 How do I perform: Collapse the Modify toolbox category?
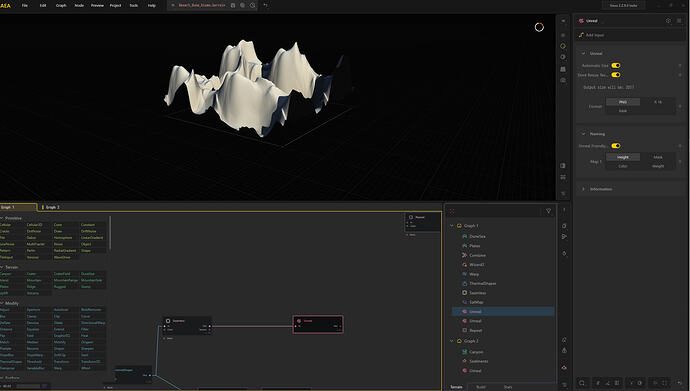click(x=2, y=303)
